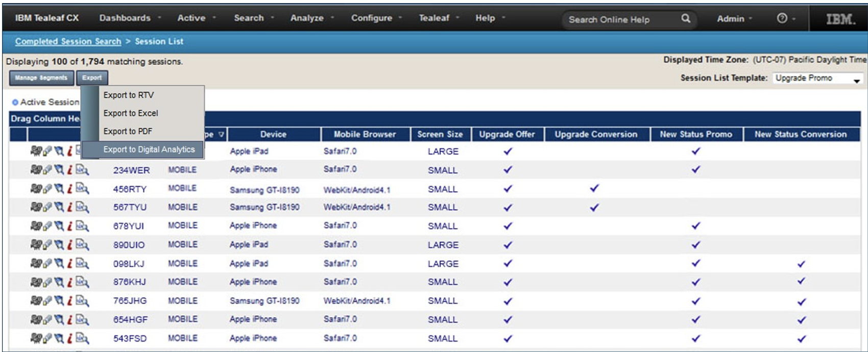Click the camera replay icon in the 456RTY row

tap(36, 188)
